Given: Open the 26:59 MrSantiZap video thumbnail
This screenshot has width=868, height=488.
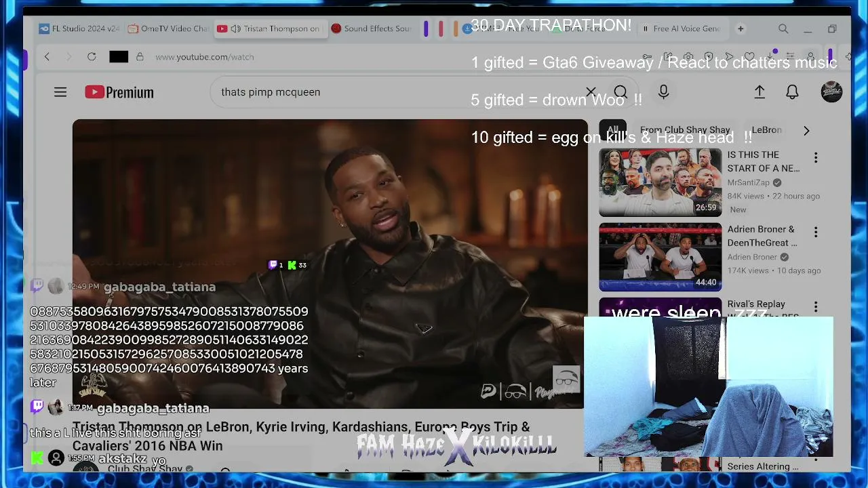Looking at the screenshot, I should click(660, 182).
